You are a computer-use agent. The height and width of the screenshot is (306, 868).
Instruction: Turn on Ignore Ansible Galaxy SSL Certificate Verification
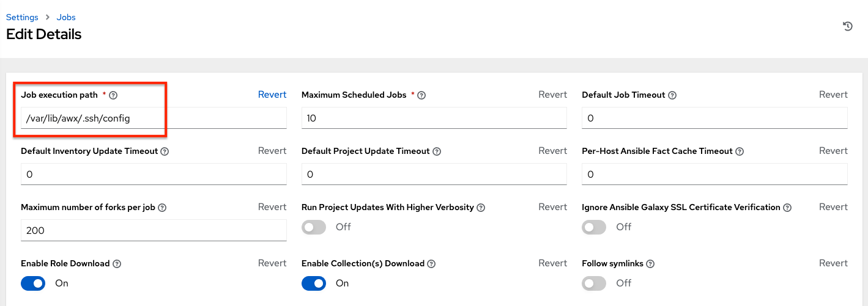(x=594, y=227)
